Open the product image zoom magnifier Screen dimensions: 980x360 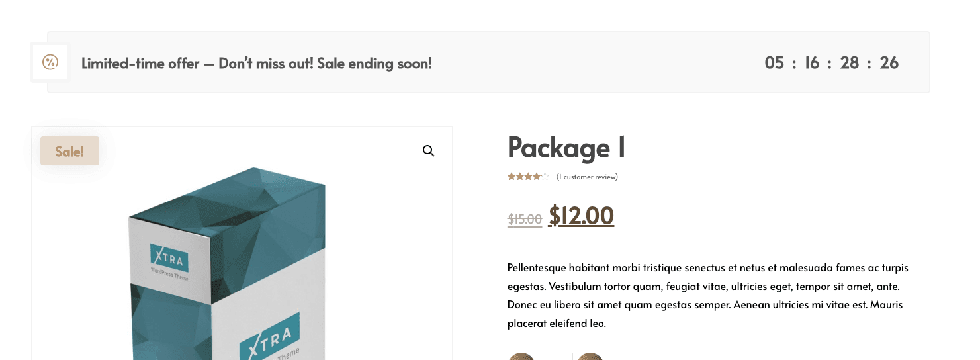(428, 151)
